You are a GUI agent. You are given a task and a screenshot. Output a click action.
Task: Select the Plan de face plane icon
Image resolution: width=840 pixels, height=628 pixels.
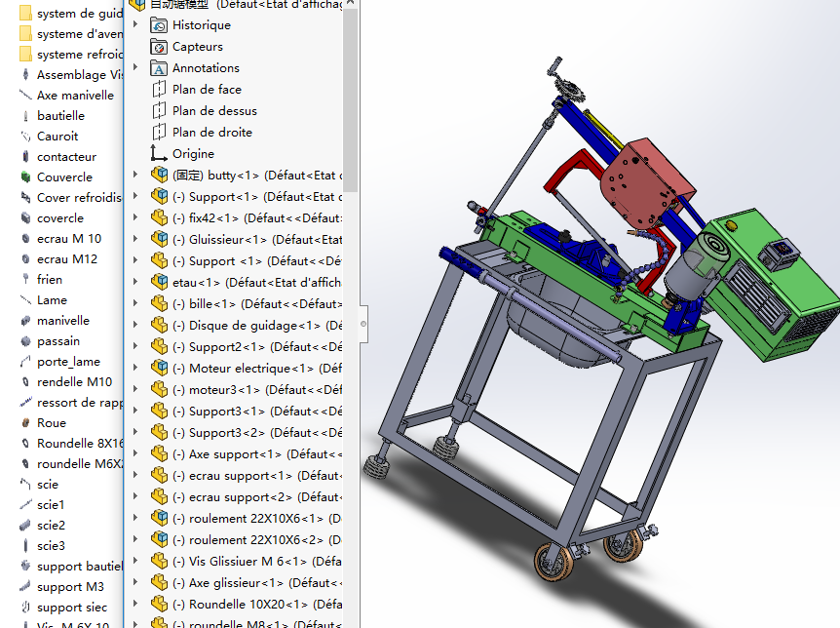pyautogui.click(x=159, y=89)
